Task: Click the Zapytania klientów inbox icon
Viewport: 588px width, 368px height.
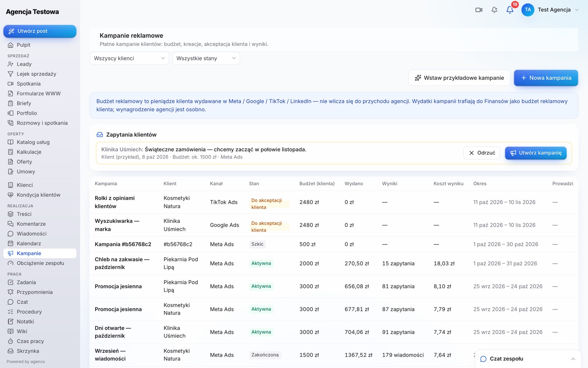Action: pos(100,135)
